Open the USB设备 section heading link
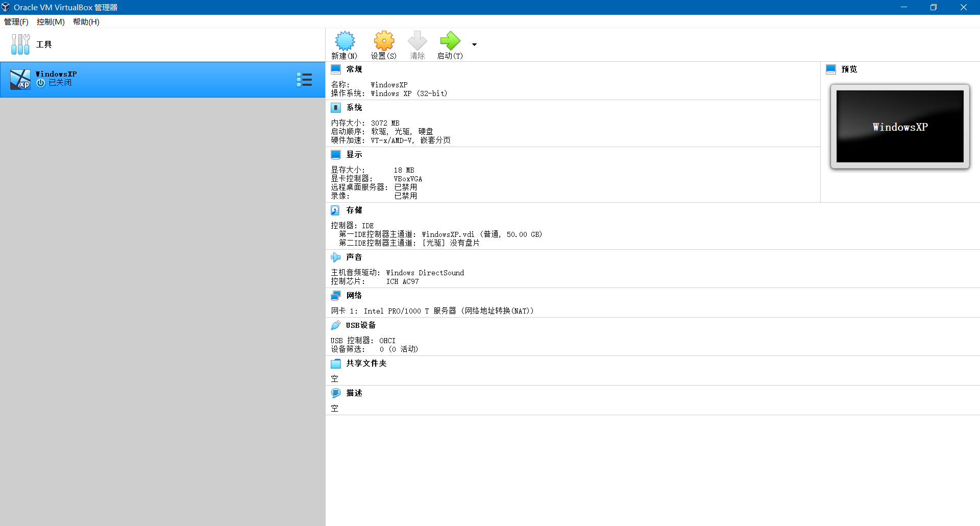Image resolution: width=980 pixels, height=526 pixels. (361, 325)
